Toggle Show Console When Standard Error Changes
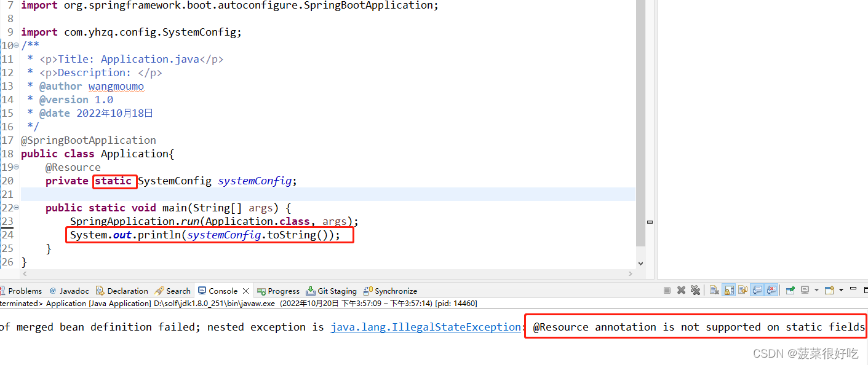Viewport: 868px width, 365px height. (773, 289)
